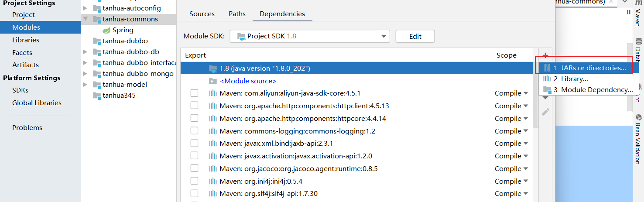Click the jaxb-api library bar icon
Screen dimensions: 644x202
213,144
